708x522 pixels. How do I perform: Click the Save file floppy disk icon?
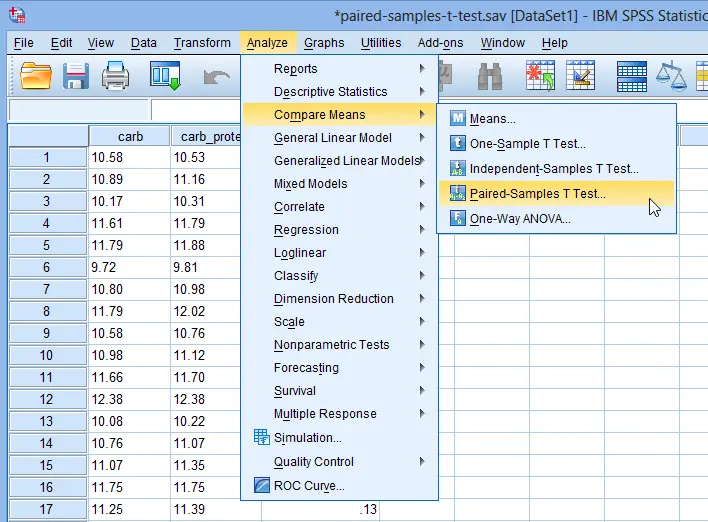pyautogui.click(x=75, y=76)
